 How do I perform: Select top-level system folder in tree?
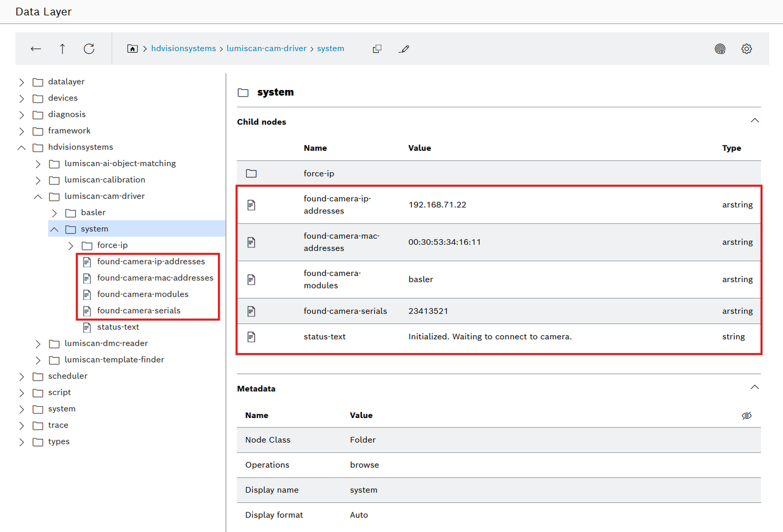62,409
